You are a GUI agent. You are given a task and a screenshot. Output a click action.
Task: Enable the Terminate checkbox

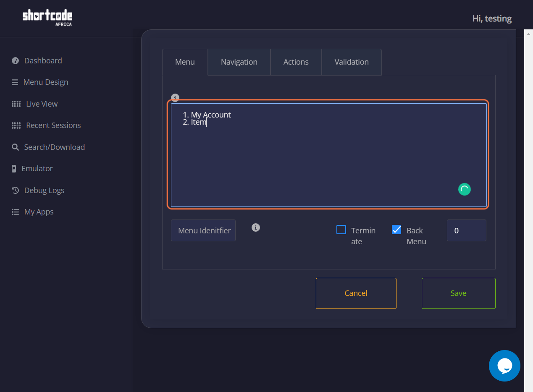341,230
